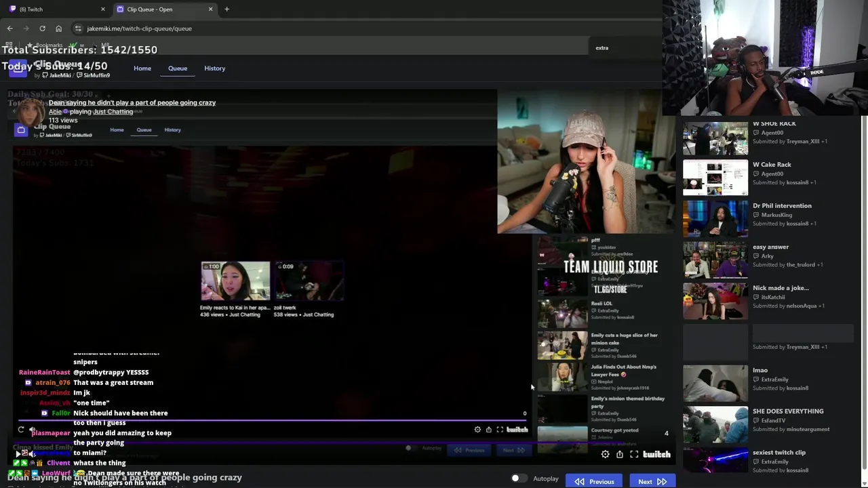Viewport: 868px width, 488px height.
Task: Open the extra bookmark item
Action: point(601,48)
